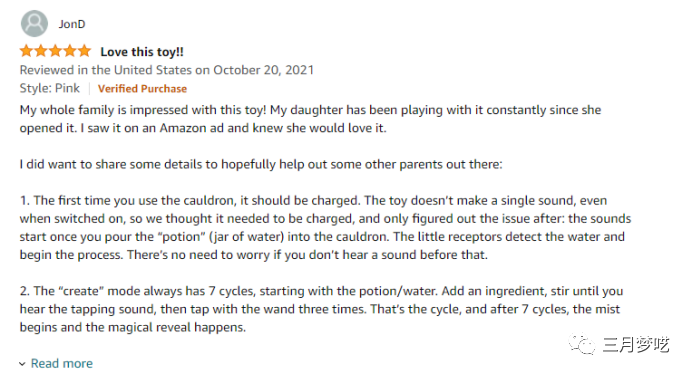The image size is (692, 375).
Task: Click the paragraph numbered 1 about charging the cauldron
Action: pos(325,227)
